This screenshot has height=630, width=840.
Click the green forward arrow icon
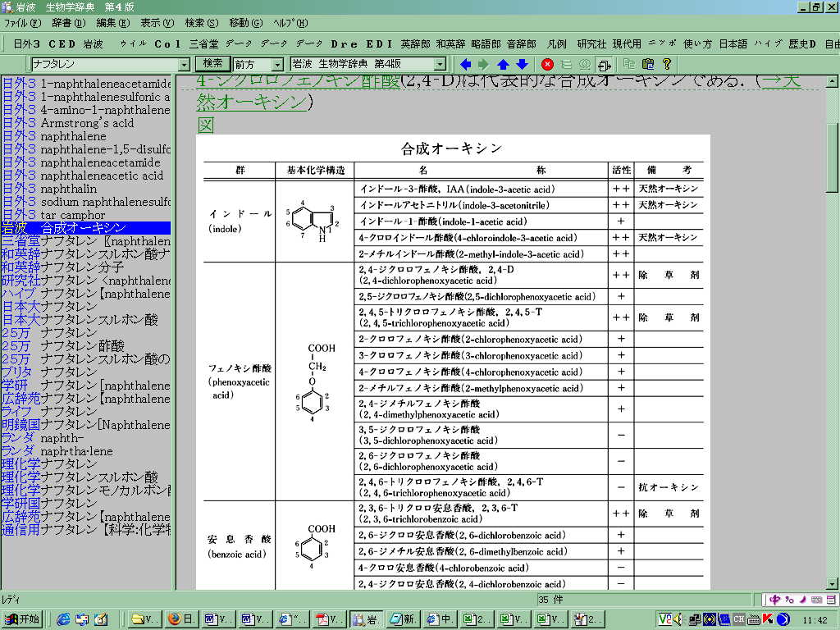pos(483,64)
